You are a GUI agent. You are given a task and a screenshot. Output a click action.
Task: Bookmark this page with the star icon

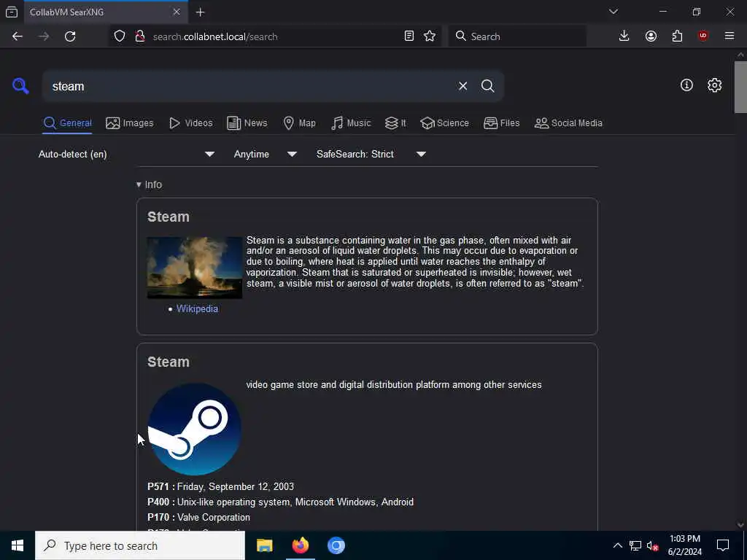click(x=430, y=36)
